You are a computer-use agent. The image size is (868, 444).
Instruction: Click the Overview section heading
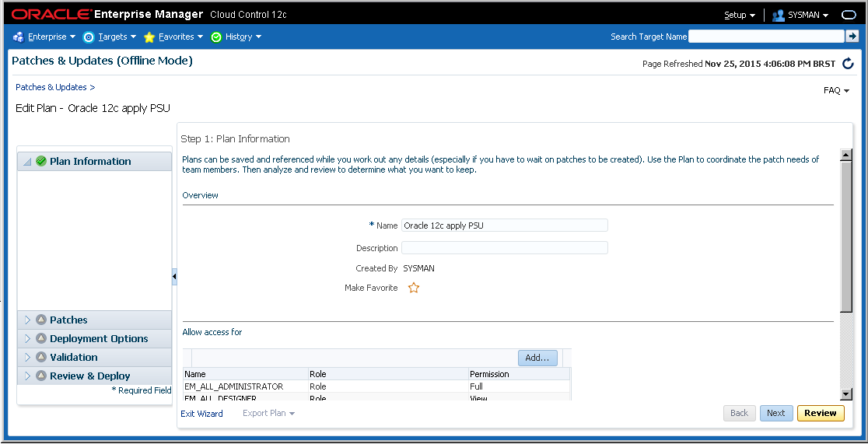[x=201, y=195]
